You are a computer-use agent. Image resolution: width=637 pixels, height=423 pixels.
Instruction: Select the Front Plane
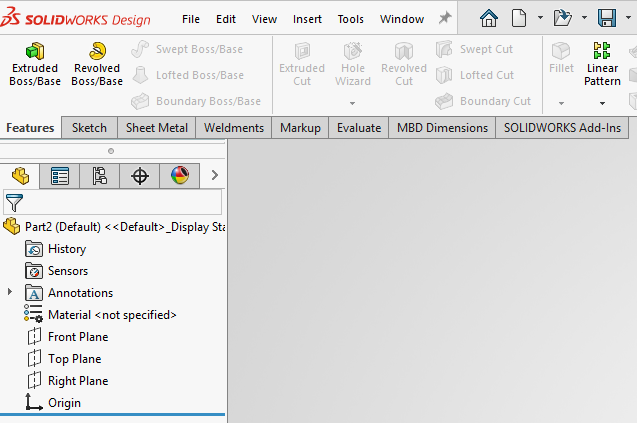68,336
